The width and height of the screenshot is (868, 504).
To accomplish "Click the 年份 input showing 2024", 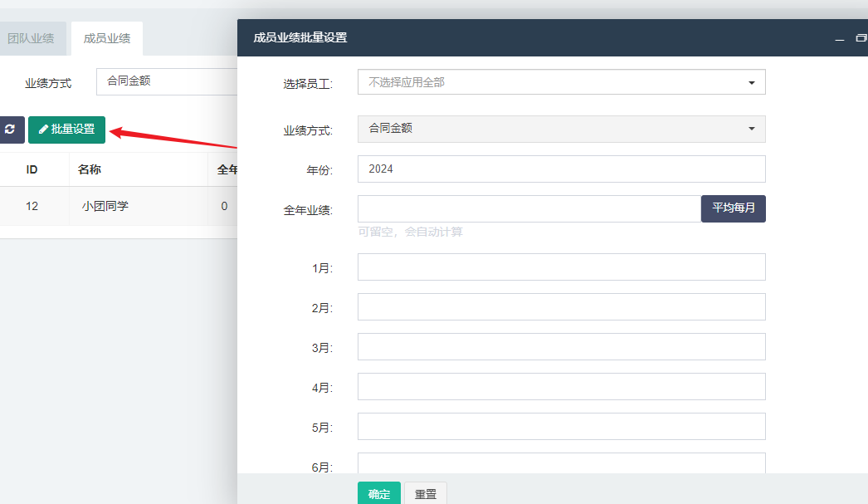I will click(x=561, y=169).
